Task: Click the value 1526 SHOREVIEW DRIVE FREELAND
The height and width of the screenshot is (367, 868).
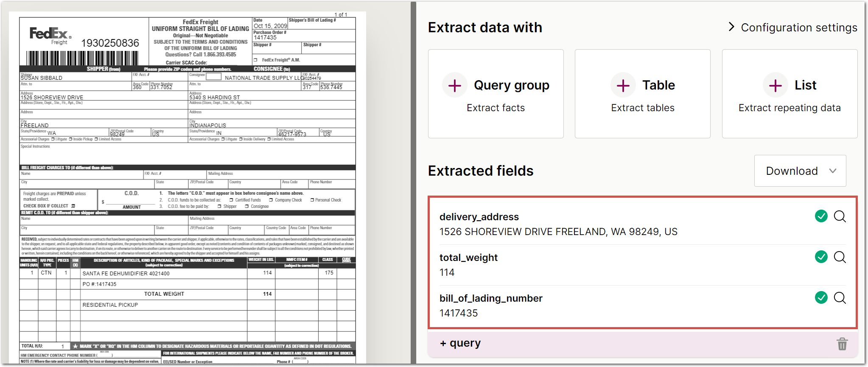Action: click(x=558, y=232)
